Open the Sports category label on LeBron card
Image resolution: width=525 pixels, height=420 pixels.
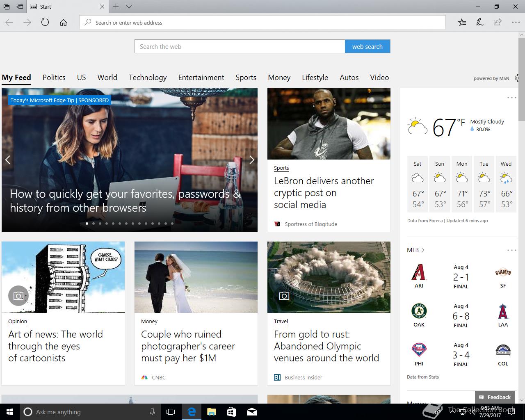coord(281,168)
